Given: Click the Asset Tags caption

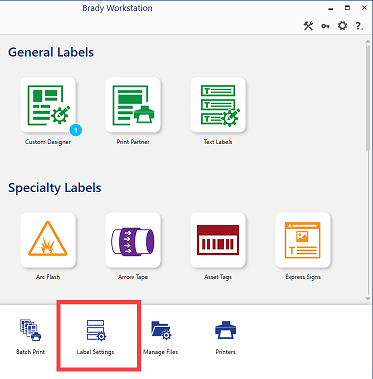Looking at the screenshot, I should [x=218, y=277].
